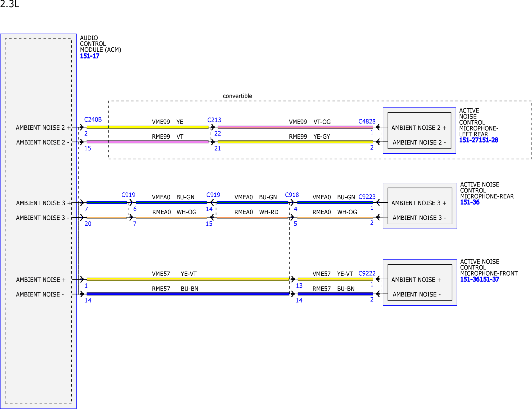Open the 151-27151-28 left rear microphone link
The height and width of the screenshot is (409, 532).
point(478,140)
